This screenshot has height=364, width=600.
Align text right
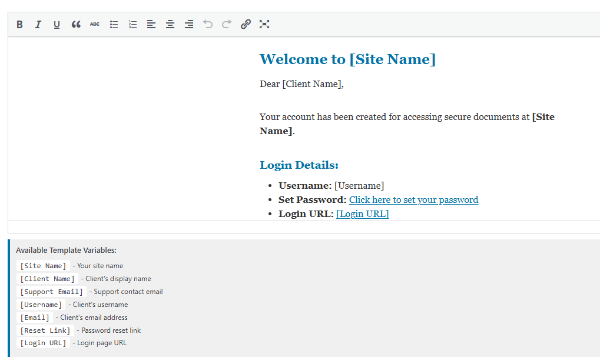coord(188,25)
